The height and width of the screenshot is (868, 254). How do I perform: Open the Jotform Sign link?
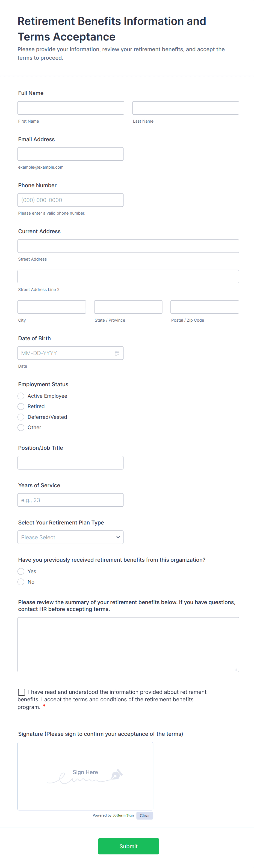point(123,815)
